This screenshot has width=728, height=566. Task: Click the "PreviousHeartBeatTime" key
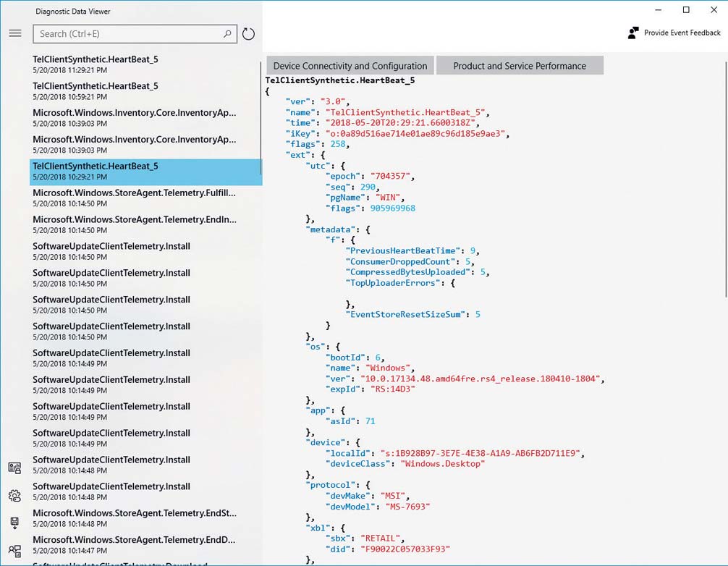[x=405, y=250]
